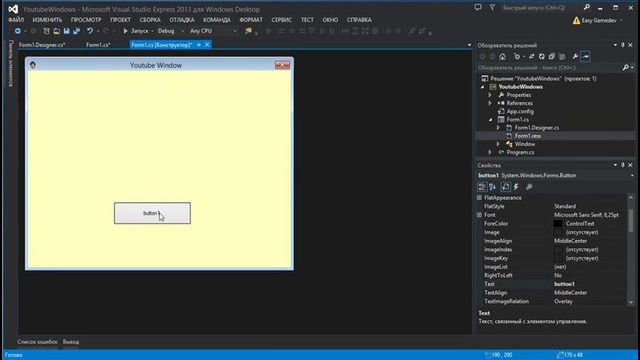
Task: Open the ПРОЕКТ menu
Action: pyautogui.click(x=120, y=20)
